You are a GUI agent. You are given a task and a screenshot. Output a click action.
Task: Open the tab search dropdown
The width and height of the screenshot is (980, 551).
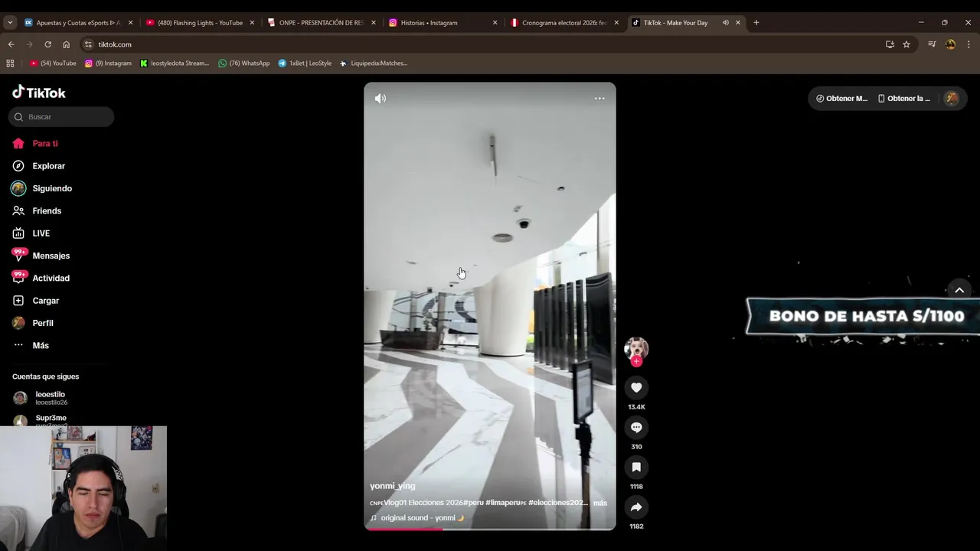coord(10,23)
